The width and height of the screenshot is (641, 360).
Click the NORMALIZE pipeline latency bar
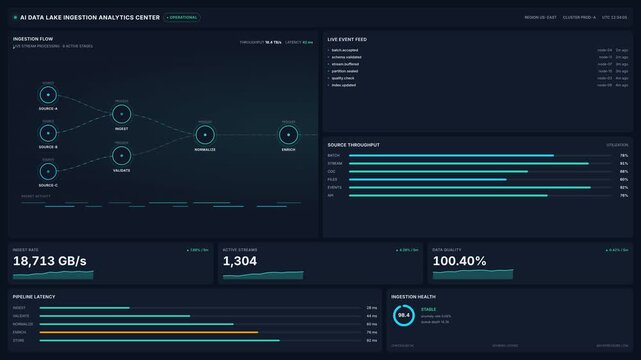pyautogui.click(x=200, y=324)
